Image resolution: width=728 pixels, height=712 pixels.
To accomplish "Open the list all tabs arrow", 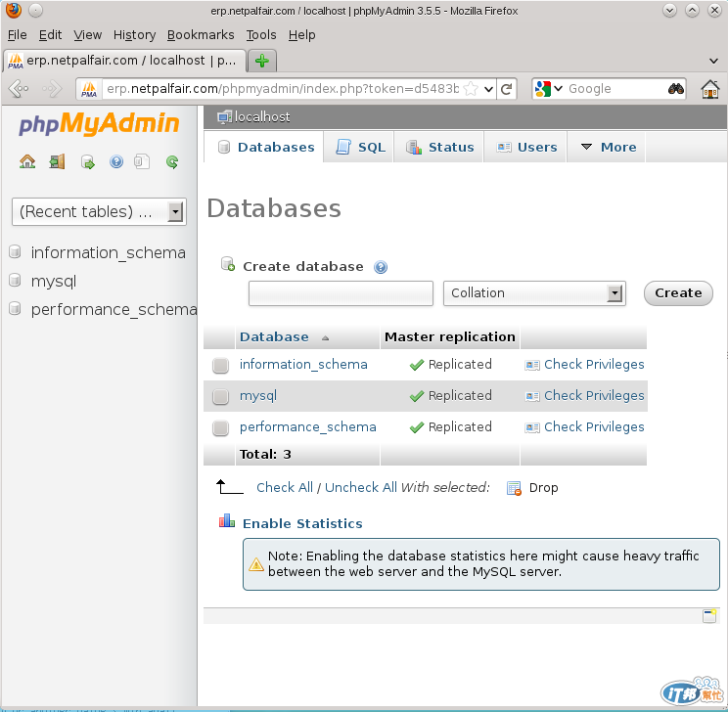I will pos(714,61).
